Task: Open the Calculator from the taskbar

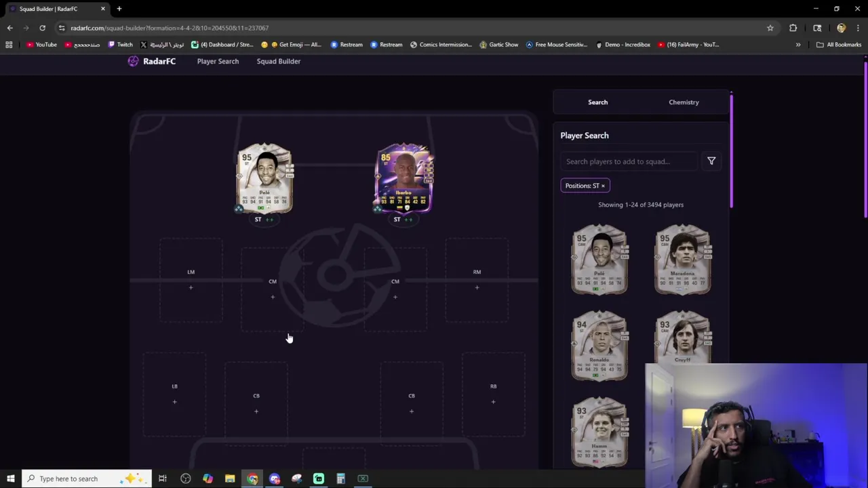Action: 340,479
